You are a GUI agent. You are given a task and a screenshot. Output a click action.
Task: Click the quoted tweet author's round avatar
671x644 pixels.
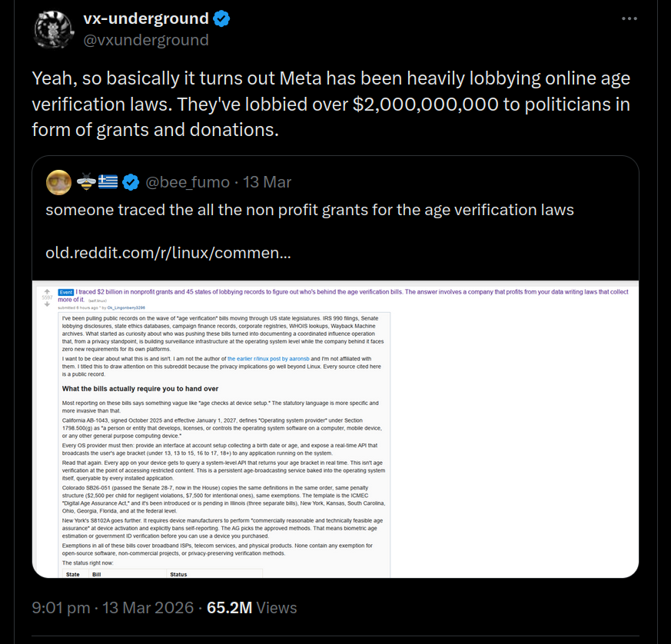pos(58,182)
